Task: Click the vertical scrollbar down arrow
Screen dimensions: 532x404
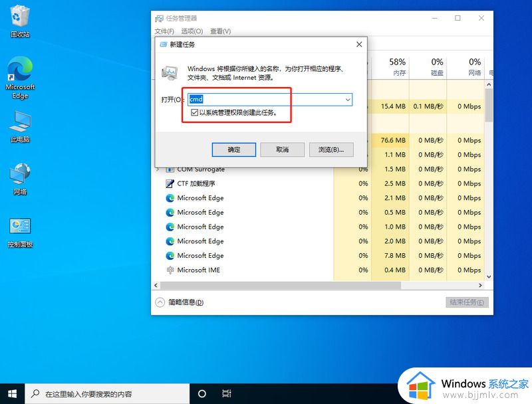Action: [x=489, y=277]
